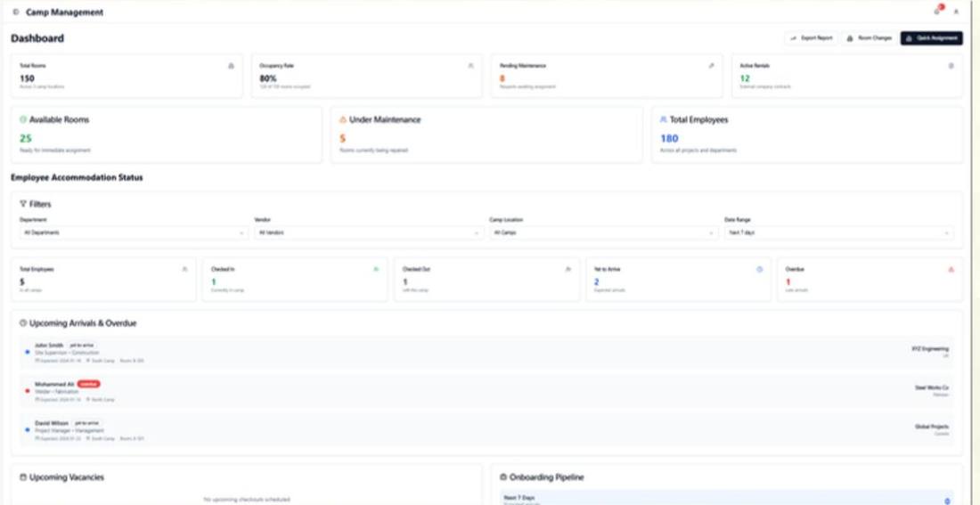This screenshot has height=505, width=980.
Task: Click the Next 7 Days pipeline row
Action: [x=726, y=498]
